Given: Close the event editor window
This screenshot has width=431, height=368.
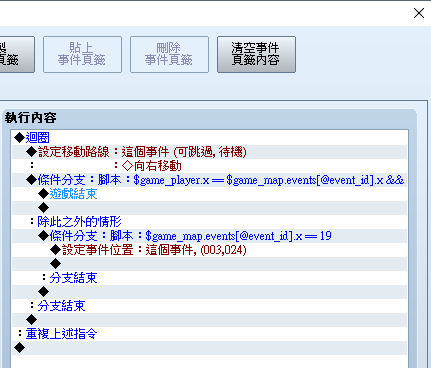Looking at the screenshot, I should [x=419, y=13].
